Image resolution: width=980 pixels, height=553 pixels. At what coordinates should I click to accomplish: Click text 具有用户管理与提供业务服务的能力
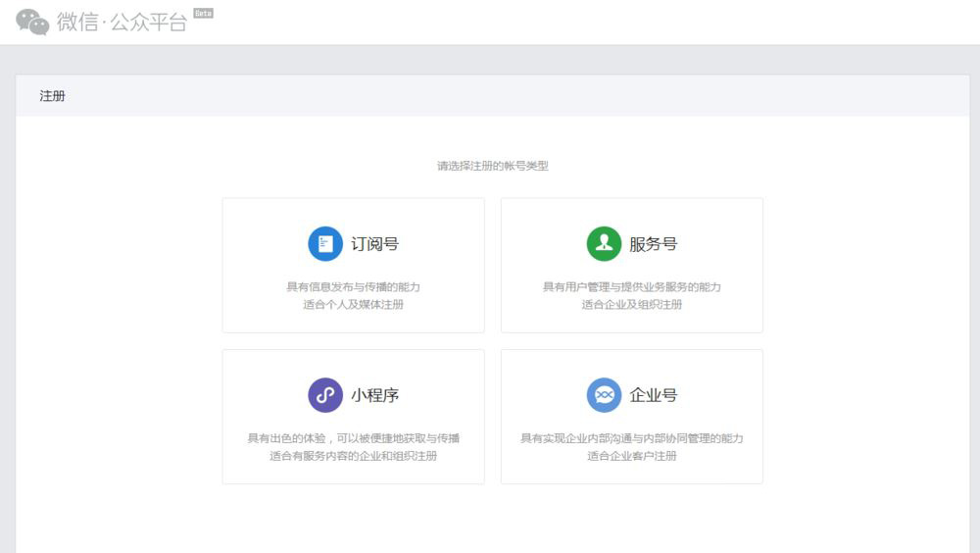click(x=632, y=287)
